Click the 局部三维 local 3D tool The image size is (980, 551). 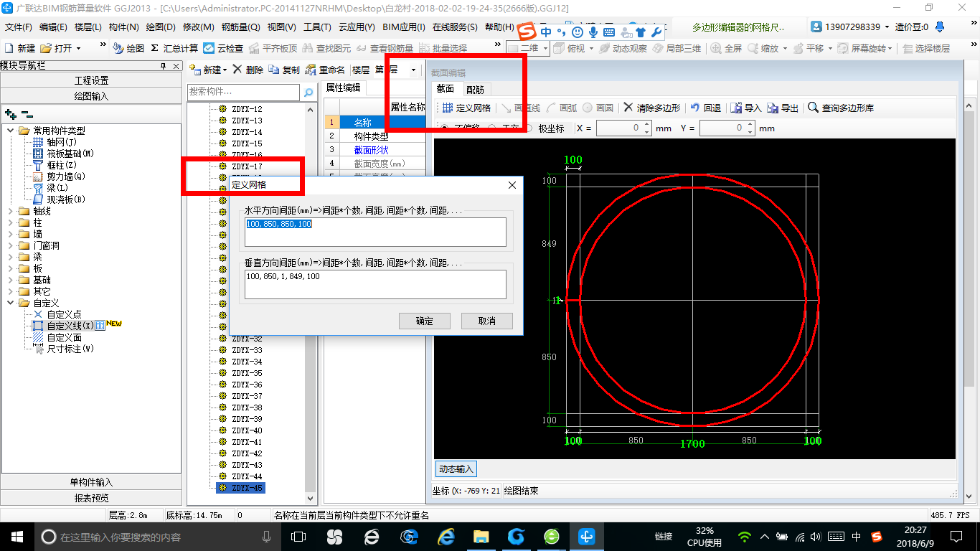676,48
